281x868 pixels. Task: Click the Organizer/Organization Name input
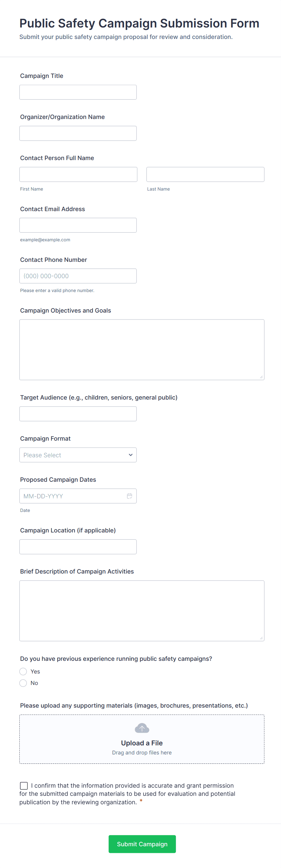point(78,133)
